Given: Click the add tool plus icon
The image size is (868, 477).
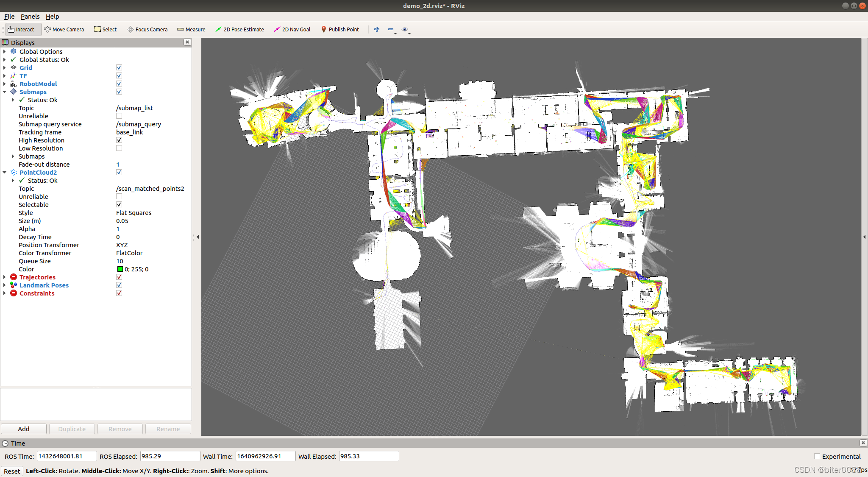Looking at the screenshot, I should 376,29.
